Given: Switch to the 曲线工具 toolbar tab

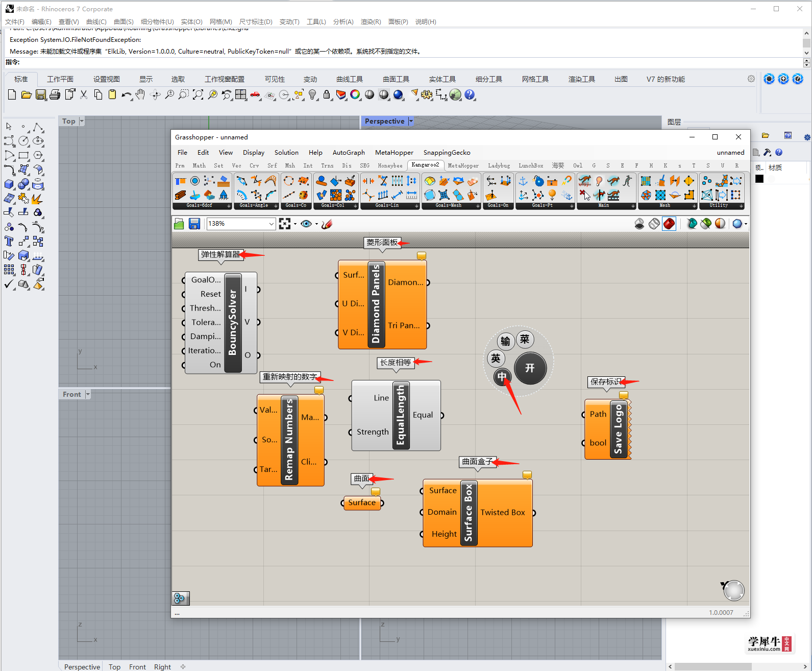Looking at the screenshot, I should 350,79.
